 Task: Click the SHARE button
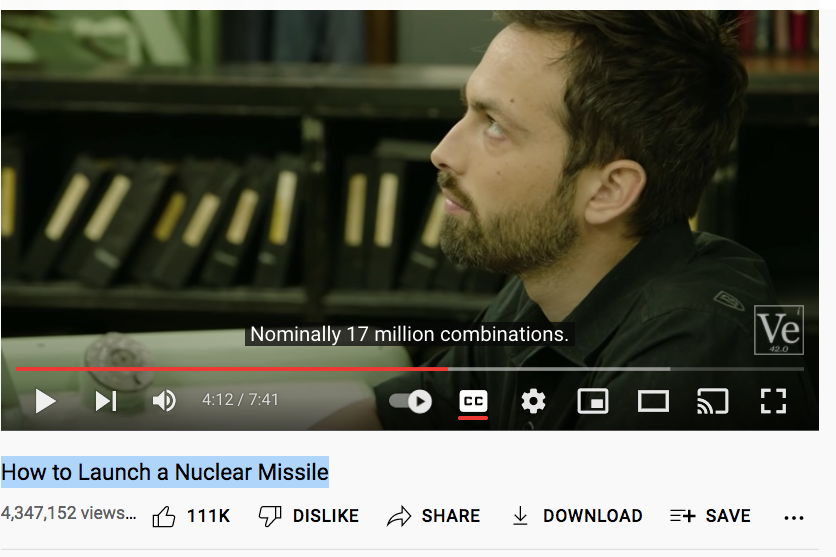tap(433, 516)
